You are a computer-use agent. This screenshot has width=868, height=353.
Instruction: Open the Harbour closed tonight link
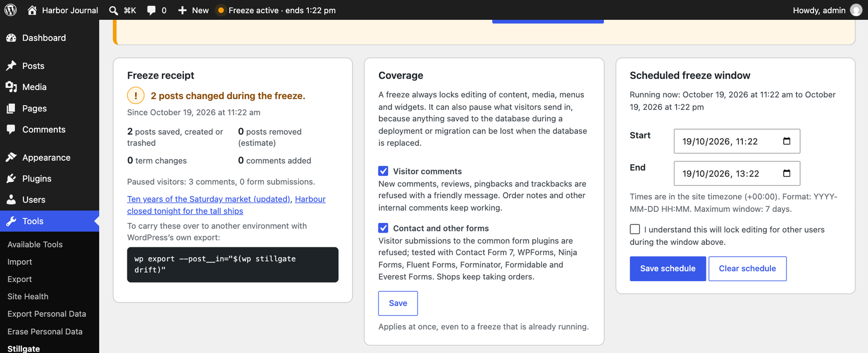point(226,205)
